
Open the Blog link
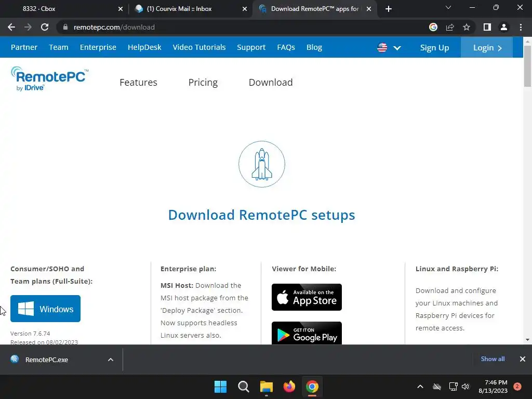[x=314, y=47]
